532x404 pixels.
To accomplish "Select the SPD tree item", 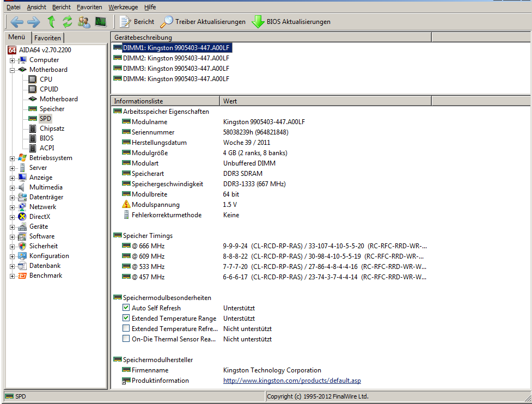I will (45, 119).
